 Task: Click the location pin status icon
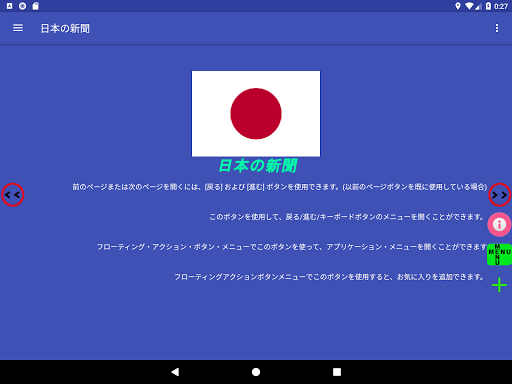coord(458,6)
